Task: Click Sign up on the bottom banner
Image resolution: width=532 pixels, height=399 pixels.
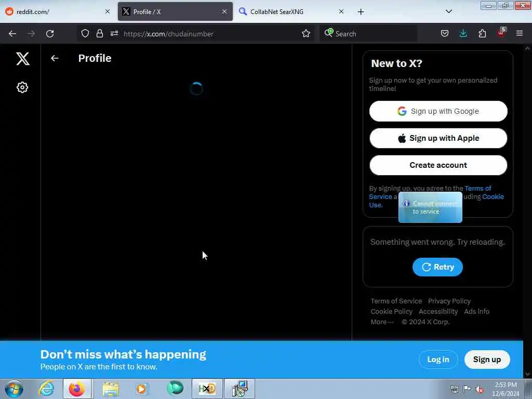Action: pyautogui.click(x=487, y=360)
